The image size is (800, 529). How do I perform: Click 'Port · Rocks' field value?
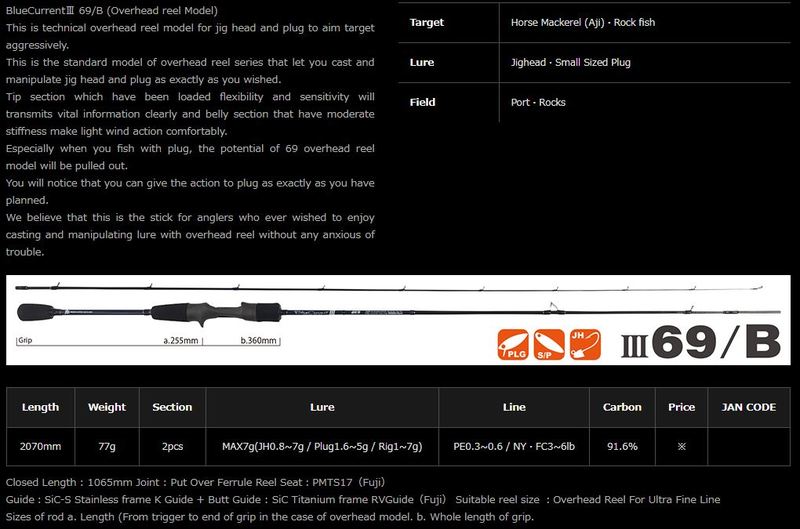point(538,102)
